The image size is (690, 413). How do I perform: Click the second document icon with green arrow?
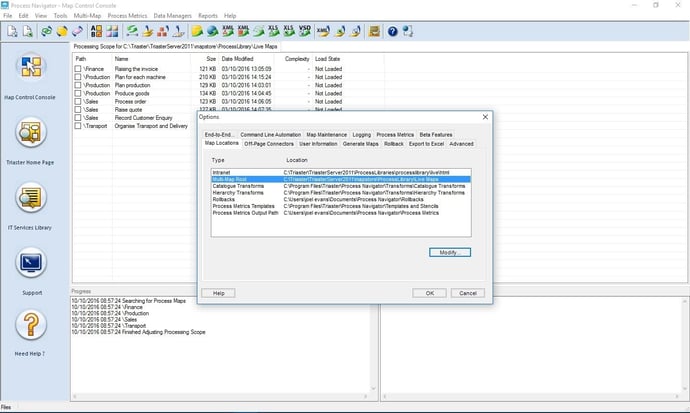28,31
